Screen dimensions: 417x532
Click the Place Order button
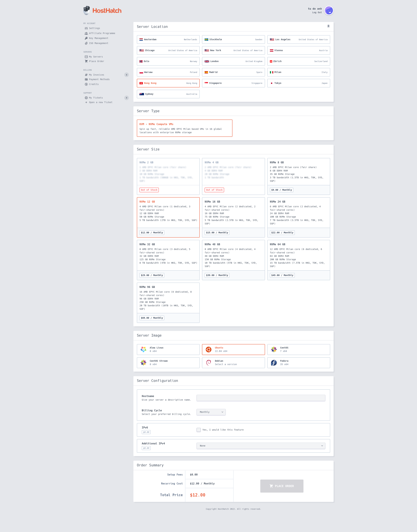pyautogui.click(x=282, y=486)
